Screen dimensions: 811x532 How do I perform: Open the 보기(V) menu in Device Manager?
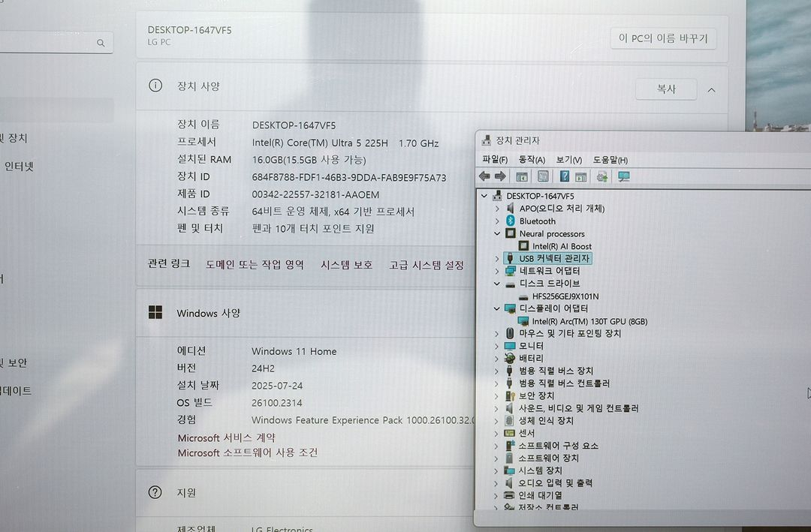click(559, 159)
